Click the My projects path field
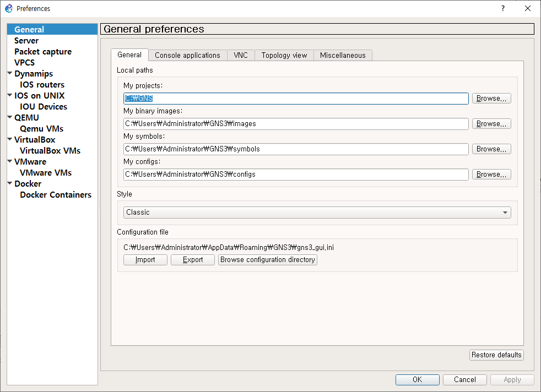The height and width of the screenshot is (392, 541). 296,98
